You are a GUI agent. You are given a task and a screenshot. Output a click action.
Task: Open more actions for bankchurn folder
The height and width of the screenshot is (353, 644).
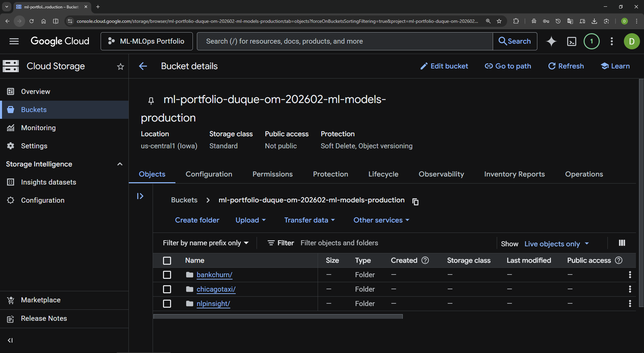coord(630,275)
